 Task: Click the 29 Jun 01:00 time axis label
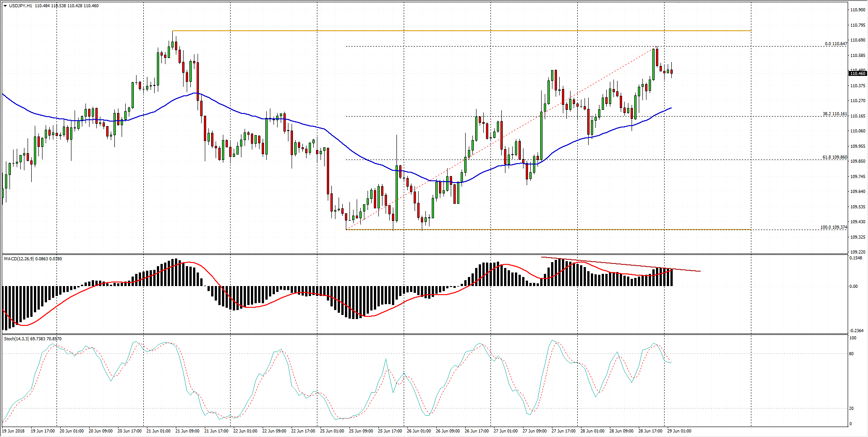tap(679, 431)
